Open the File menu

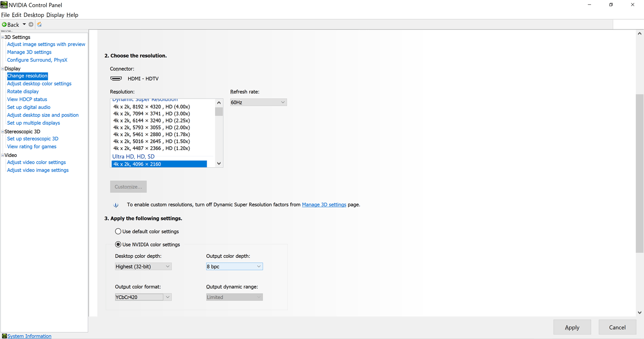pyautogui.click(x=6, y=15)
